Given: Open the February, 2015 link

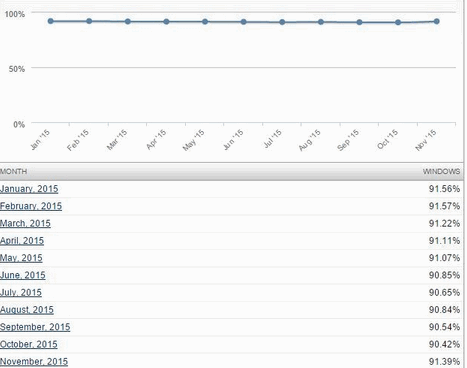Looking at the screenshot, I should point(31,206).
